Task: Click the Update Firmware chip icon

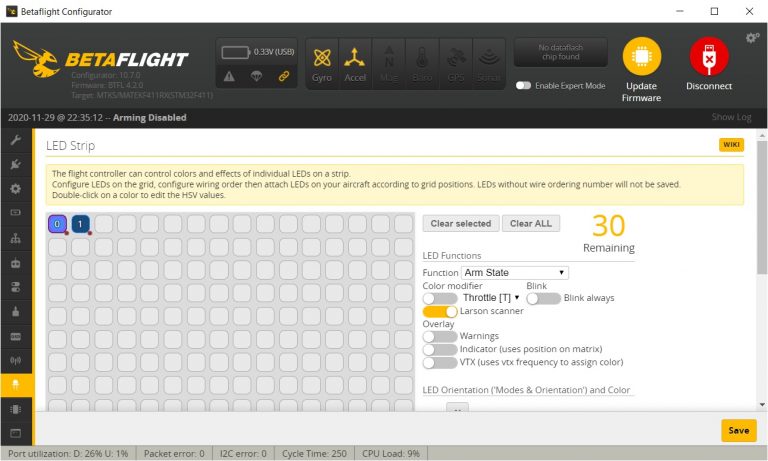Action: tap(642, 56)
